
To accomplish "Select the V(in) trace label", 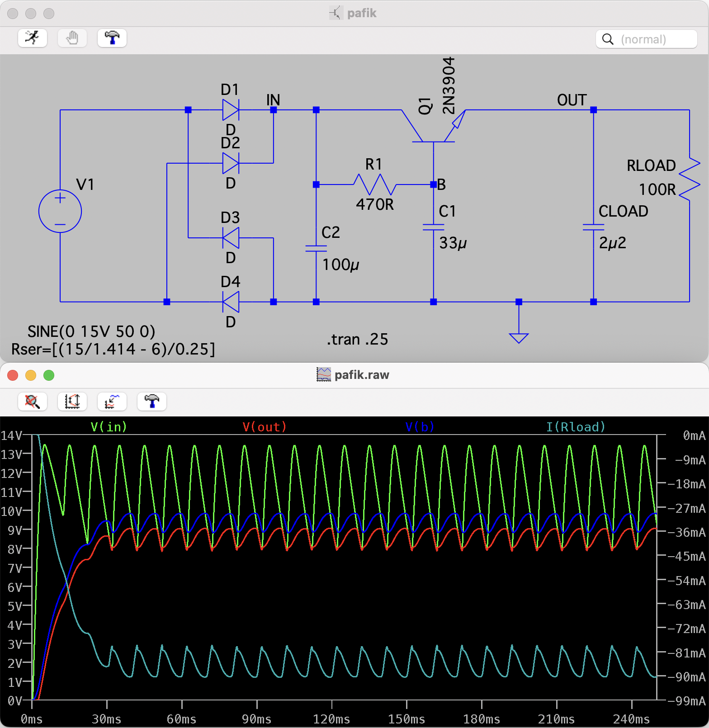I will 109,427.
